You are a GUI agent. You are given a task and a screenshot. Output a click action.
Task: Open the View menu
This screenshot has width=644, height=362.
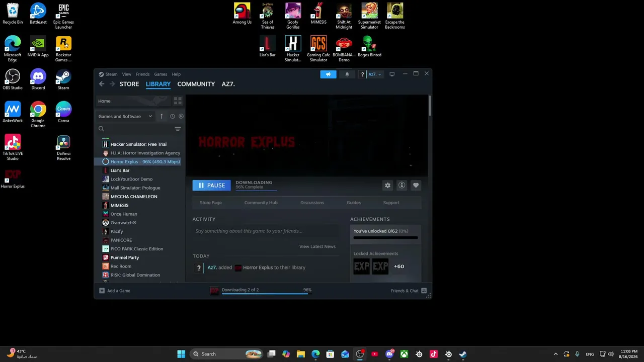pyautogui.click(x=126, y=74)
